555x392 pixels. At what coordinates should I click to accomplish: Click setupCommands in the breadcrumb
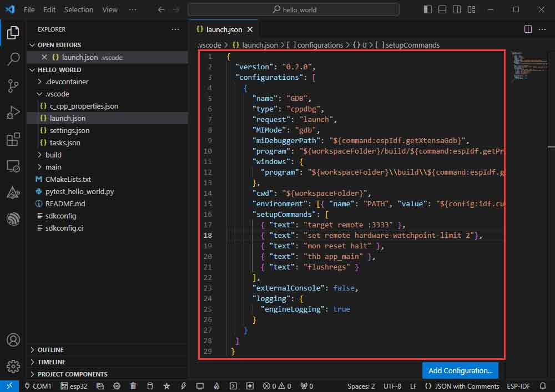pyautogui.click(x=412, y=45)
